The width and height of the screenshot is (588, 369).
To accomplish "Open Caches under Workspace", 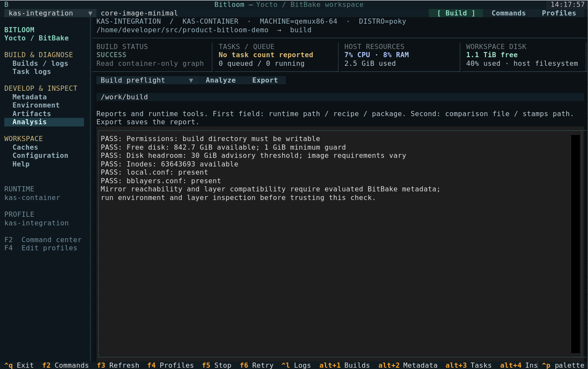I will coord(25,147).
